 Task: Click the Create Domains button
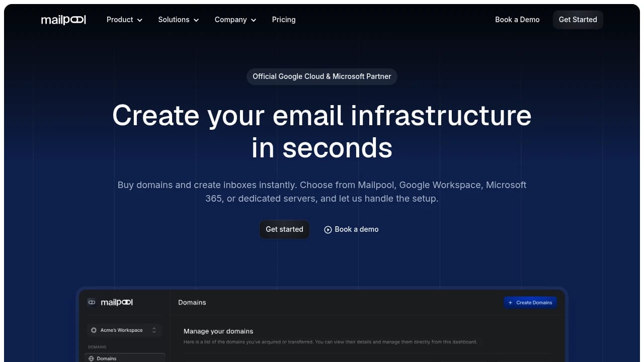[530, 303]
